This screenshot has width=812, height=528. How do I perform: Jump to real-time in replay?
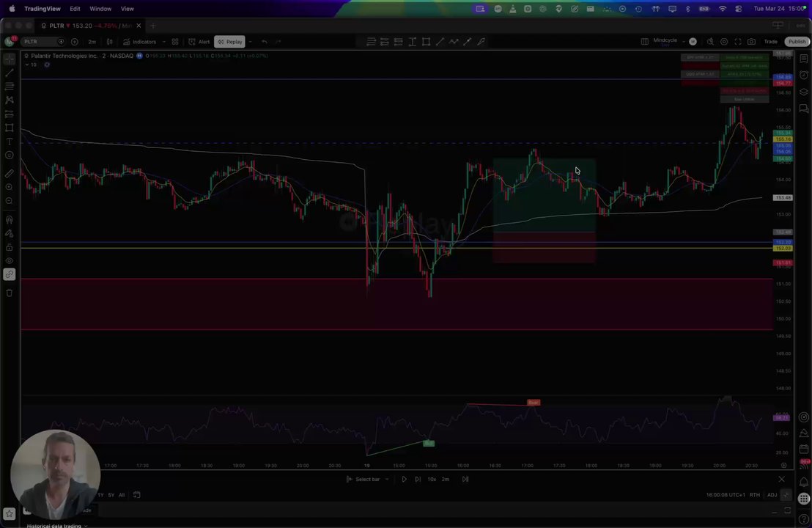point(465,480)
